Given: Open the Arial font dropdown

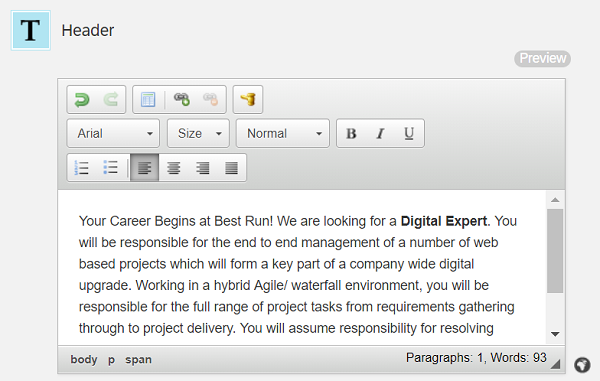Looking at the screenshot, I should click(x=113, y=133).
